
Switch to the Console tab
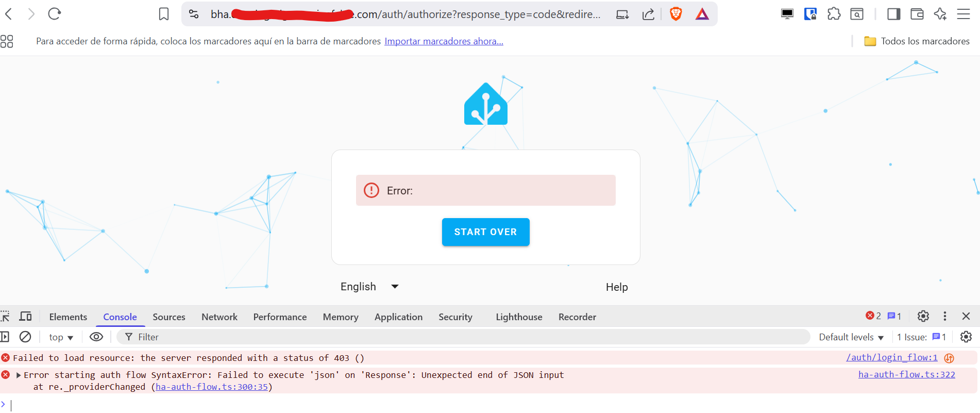[x=120, y=317]
